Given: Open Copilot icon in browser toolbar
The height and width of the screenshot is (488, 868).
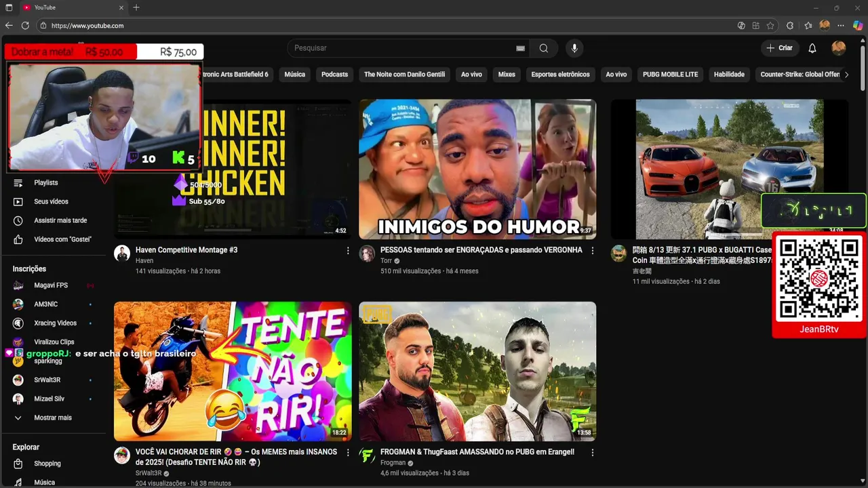Looking at the screenshot, I should tap(858, 26).
